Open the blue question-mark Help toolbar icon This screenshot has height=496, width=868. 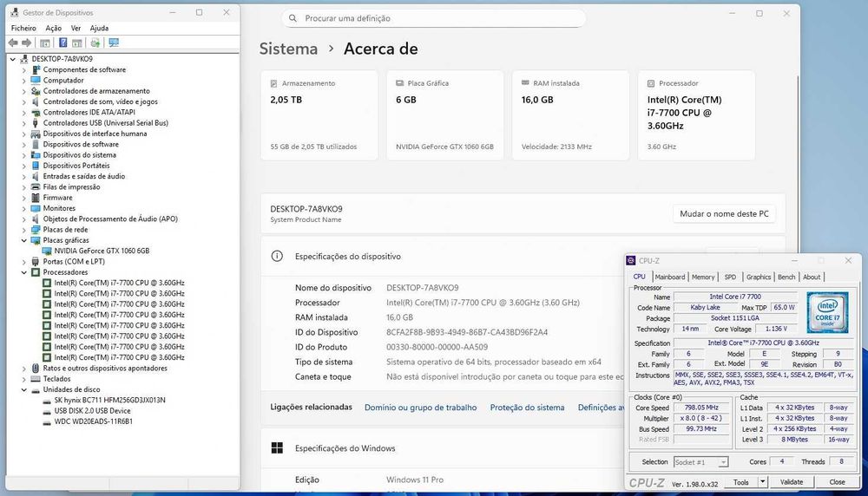point(63,42)
